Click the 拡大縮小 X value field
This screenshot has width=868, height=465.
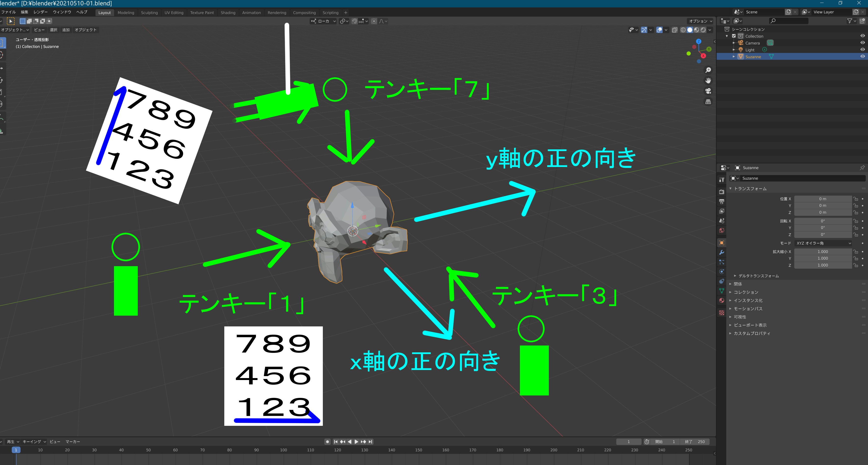(x=822, y=251)
